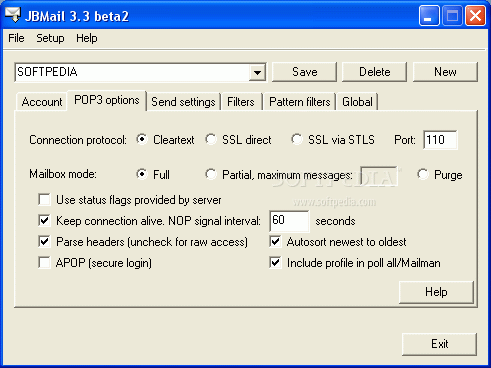Toggle Include profile in poll all/Mailman
The height and width of the screenshot is (368, 491).
[275, 263]
